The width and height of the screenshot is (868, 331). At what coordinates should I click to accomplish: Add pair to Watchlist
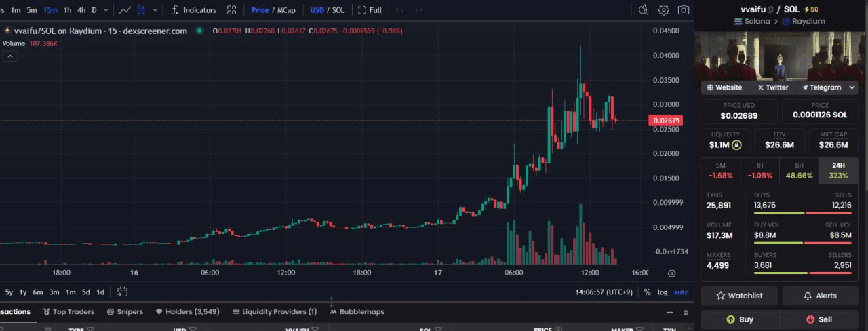pyautogui.click(x=740, y=296)
